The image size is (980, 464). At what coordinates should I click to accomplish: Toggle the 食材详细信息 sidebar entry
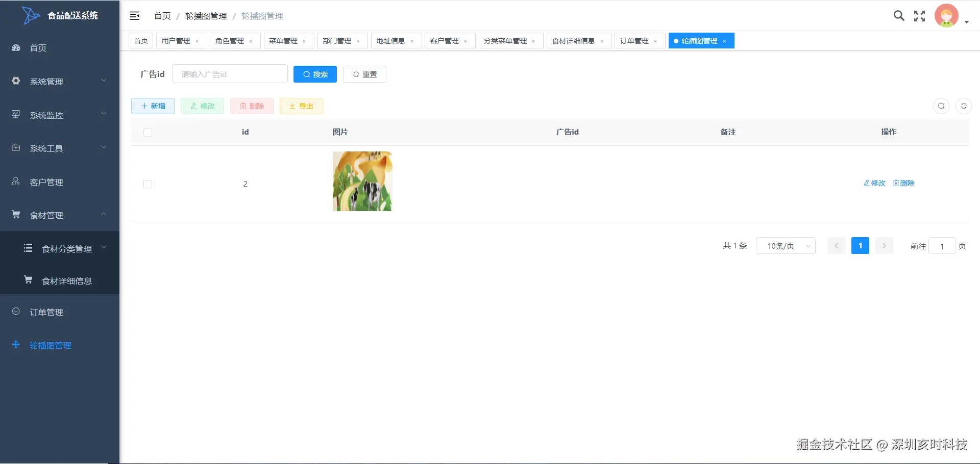point(66,280)
